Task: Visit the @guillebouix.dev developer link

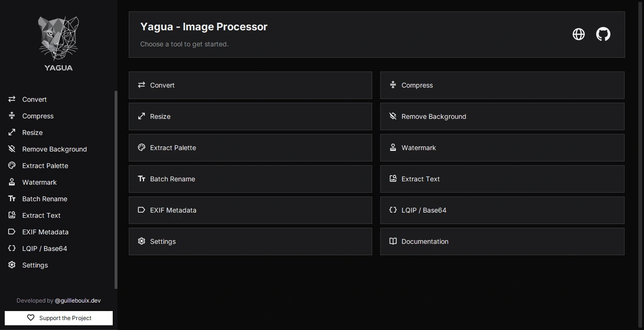Action: (78, 301)
